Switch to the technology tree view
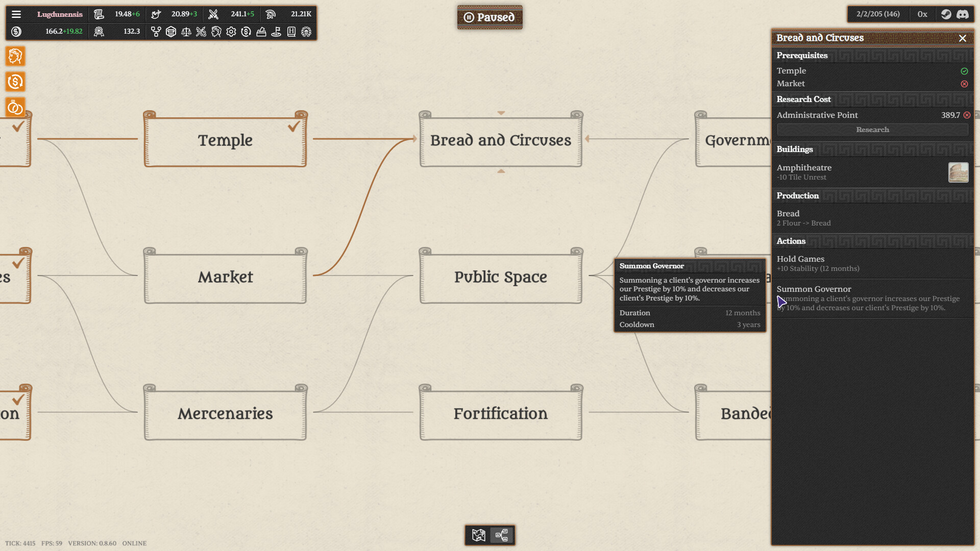The width and height of the screenshot is (980, 551). (x=502, y=535)
